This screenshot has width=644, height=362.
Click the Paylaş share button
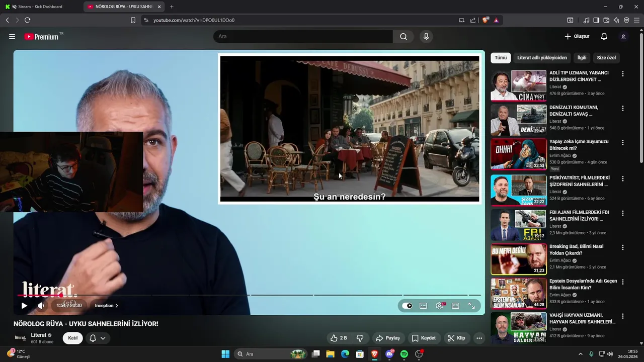[388, 338]
